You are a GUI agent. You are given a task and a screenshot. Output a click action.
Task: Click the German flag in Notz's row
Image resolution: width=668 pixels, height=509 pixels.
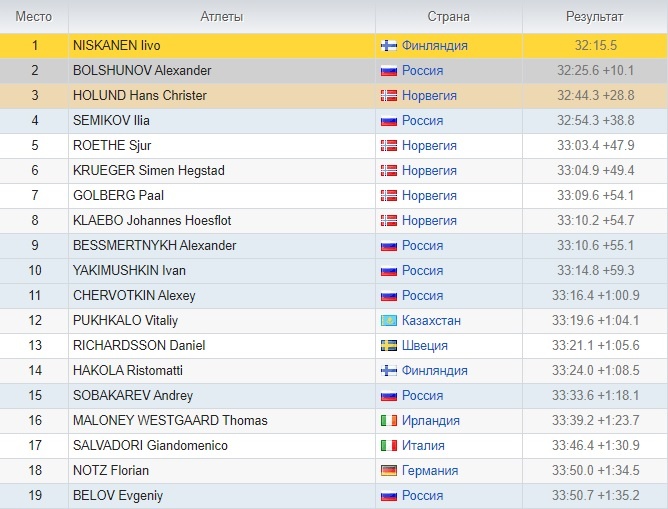(389, 471)
